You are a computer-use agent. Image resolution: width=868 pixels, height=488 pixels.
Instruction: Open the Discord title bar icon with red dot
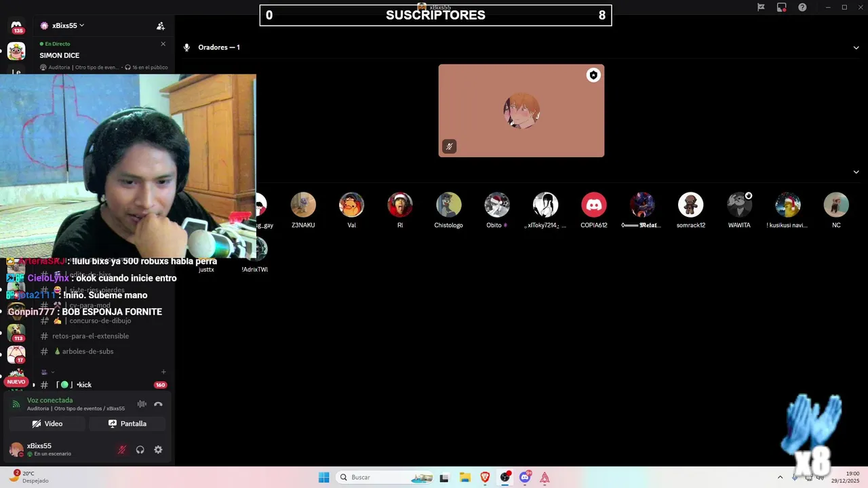782,7
